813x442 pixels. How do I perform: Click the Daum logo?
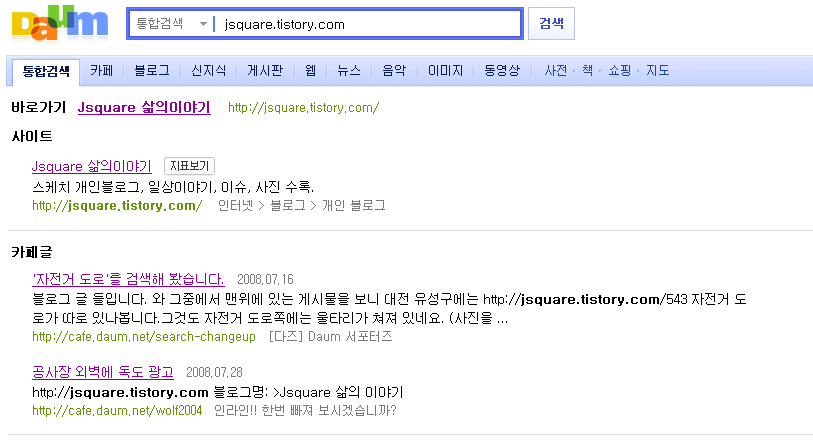(60, 23)
